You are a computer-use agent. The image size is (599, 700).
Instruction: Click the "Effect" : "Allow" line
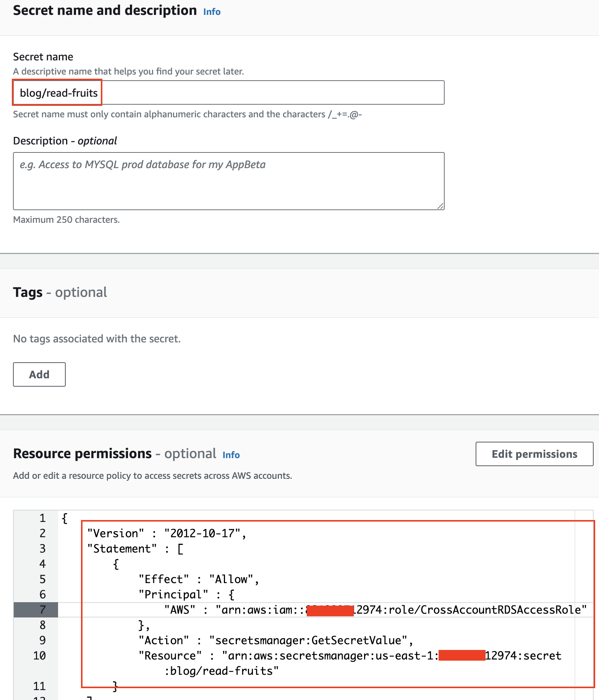click(x=199, y=579)
